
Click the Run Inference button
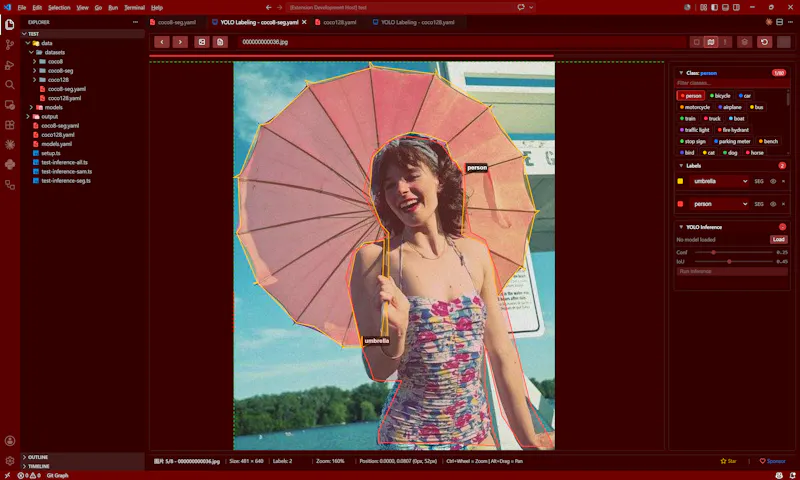tap(732, 271)
